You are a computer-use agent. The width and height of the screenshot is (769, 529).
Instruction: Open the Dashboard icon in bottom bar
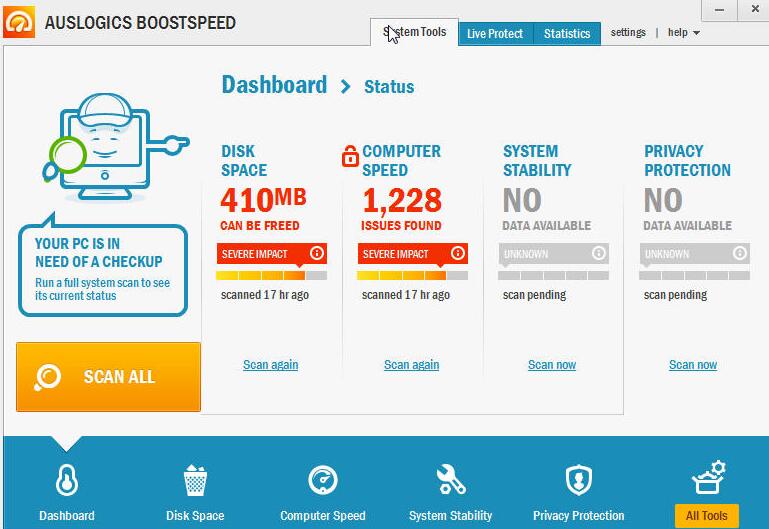[67, 480]
